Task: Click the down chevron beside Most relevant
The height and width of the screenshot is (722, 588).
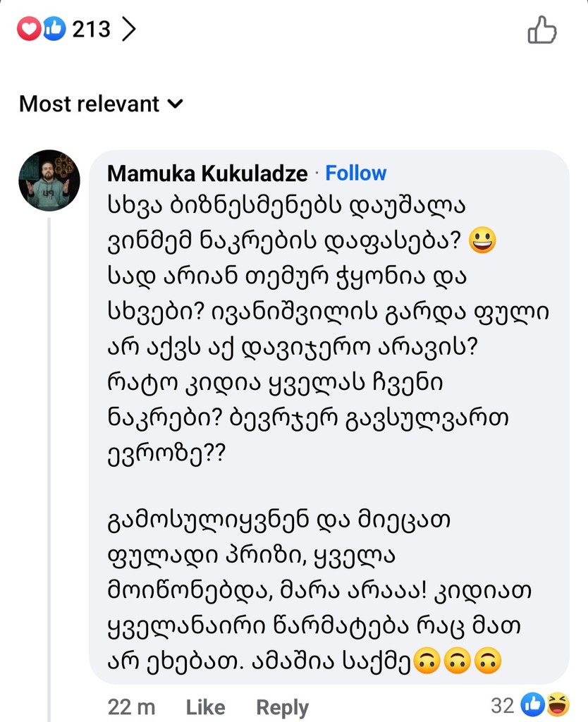Action: (x=175, y=104)
